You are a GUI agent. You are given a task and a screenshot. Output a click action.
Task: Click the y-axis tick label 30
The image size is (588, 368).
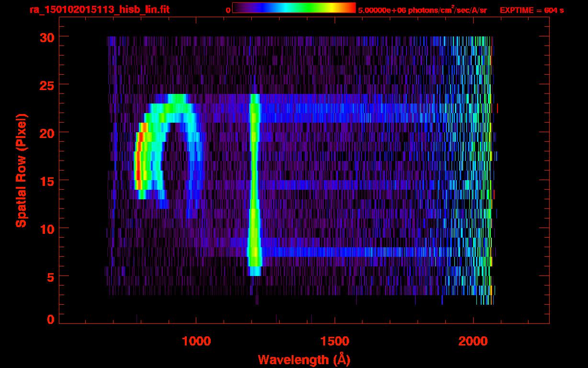point(46,37)
